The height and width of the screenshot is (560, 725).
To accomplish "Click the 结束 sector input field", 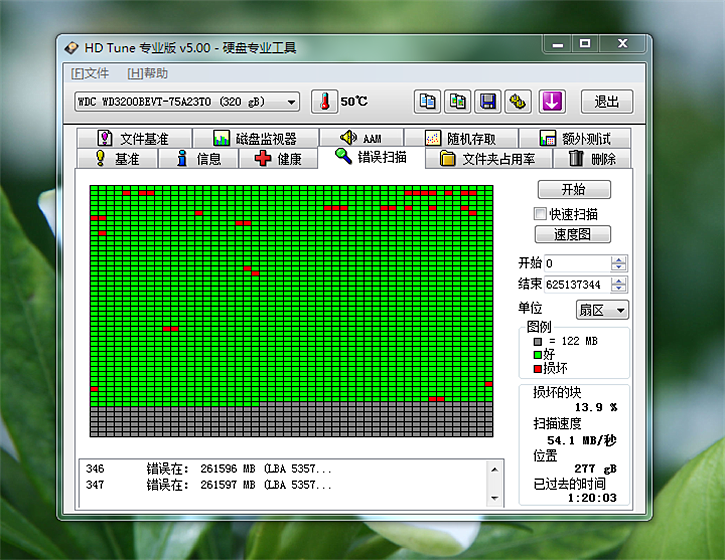I will click(578, 284).
